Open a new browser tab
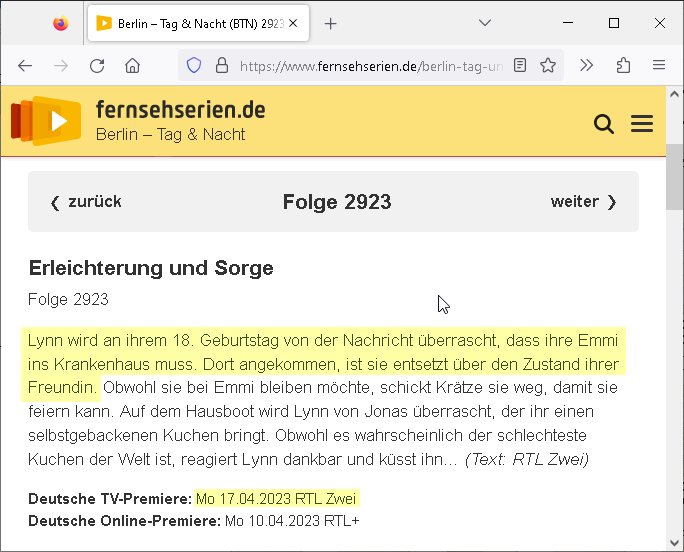 (331, 24)
